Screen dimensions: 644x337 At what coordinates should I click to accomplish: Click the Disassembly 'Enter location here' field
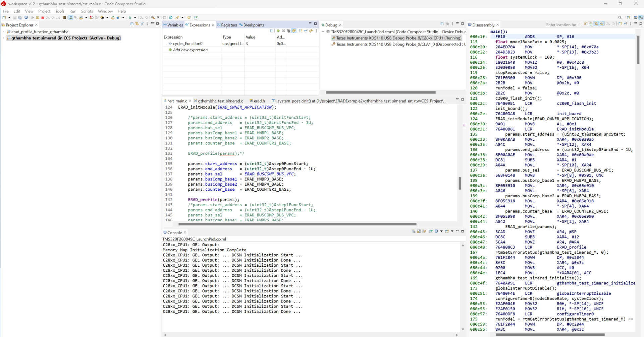[560, 25]
